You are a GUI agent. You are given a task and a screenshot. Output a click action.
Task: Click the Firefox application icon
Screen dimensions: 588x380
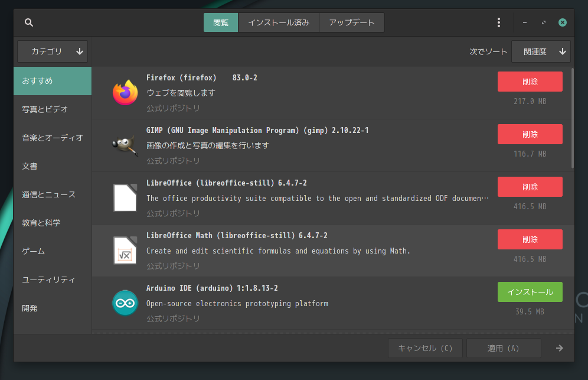click(x=125, y=93)
